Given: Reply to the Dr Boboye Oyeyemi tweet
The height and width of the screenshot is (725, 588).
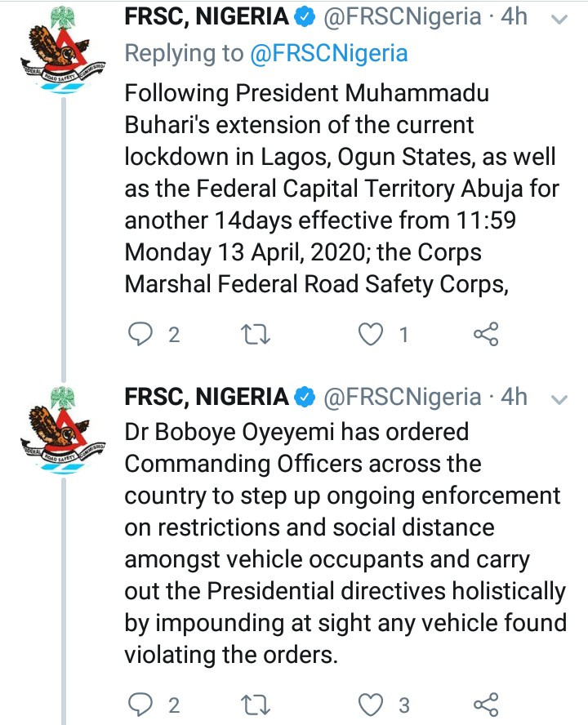Looking at the screenshot, I should [x=140, y=705].
